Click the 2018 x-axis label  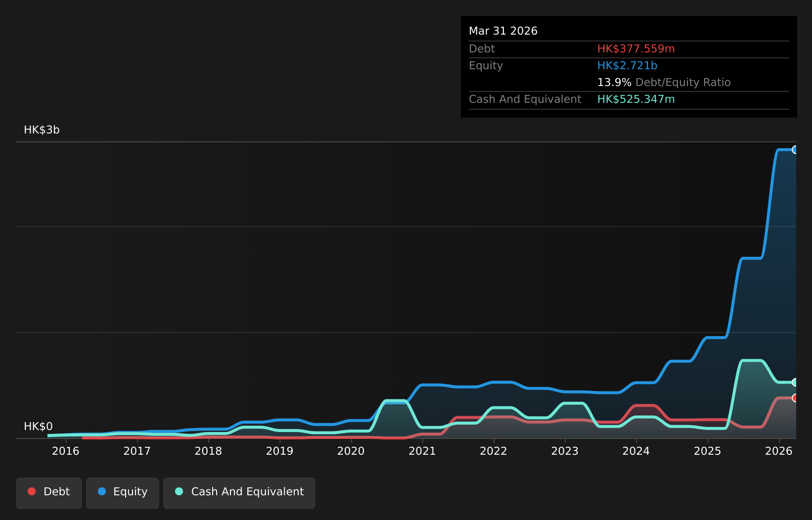(x=208, y=451)
